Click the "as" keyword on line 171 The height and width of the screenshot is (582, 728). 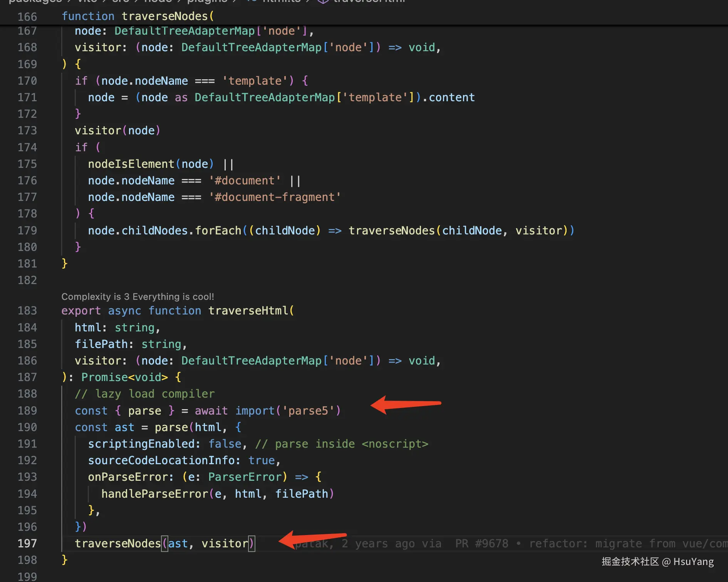[181, 97]
